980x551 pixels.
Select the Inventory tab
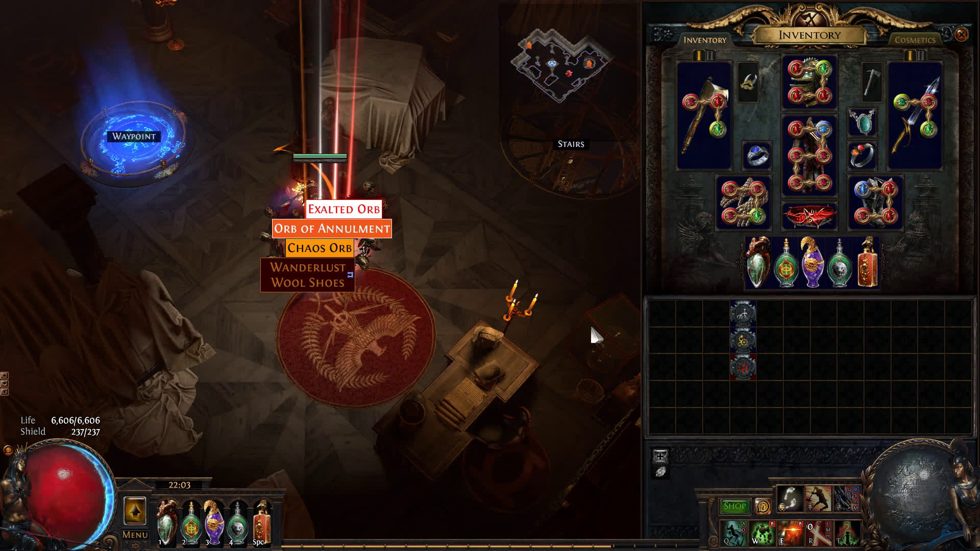click(705, 40)
